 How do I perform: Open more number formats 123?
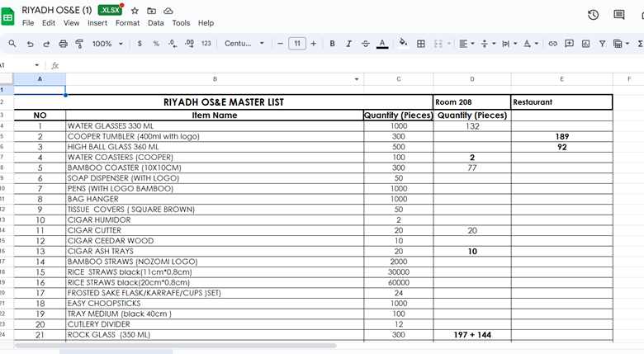click(206, 44)
